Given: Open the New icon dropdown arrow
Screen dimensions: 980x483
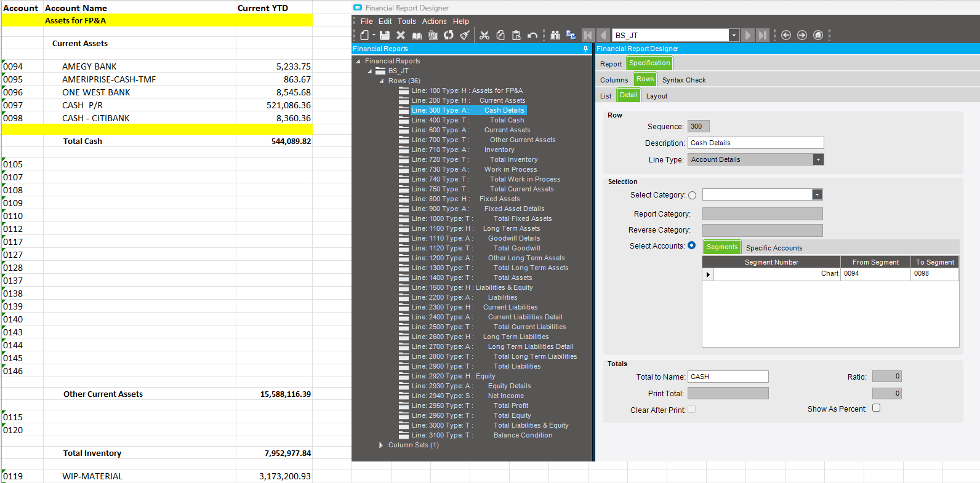Looking at the screenshot, I should pyautogui.click(x=374, y=35).
